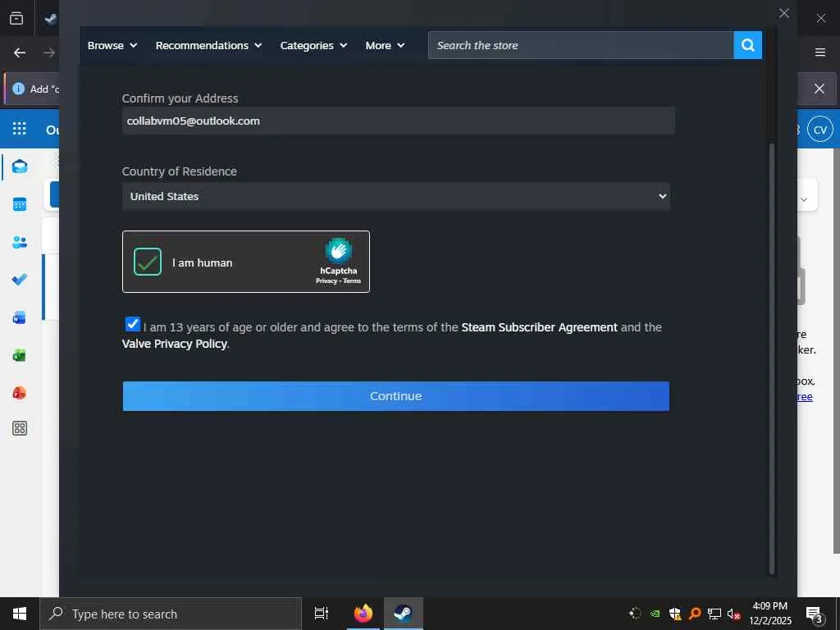
Task: Open the hCaptcha Privacy link
Action: [326, 281]
